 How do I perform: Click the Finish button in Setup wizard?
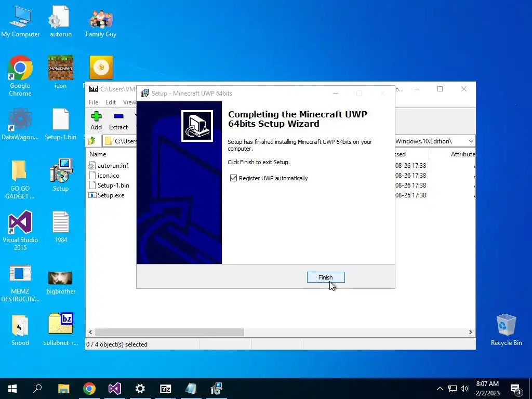[x=326, y=277]
